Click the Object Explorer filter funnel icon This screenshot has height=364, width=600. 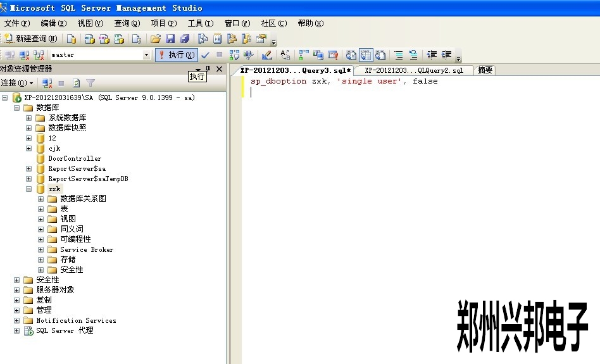pyautogui.click(x=91, y=83)
